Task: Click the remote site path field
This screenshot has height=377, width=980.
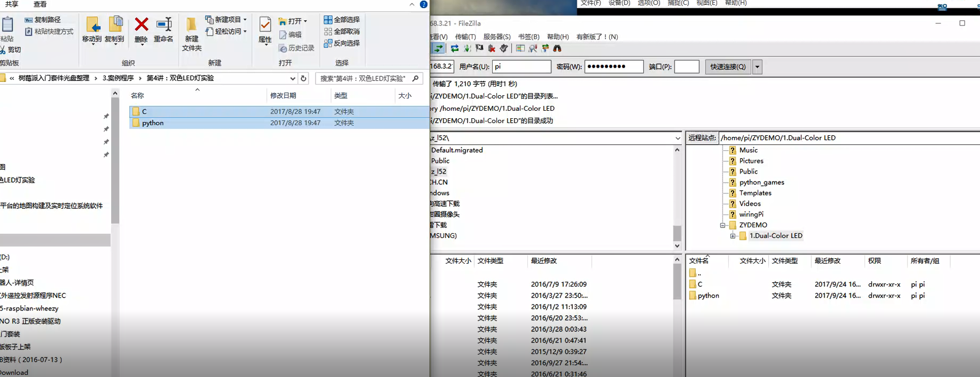Action: (849, 138)
